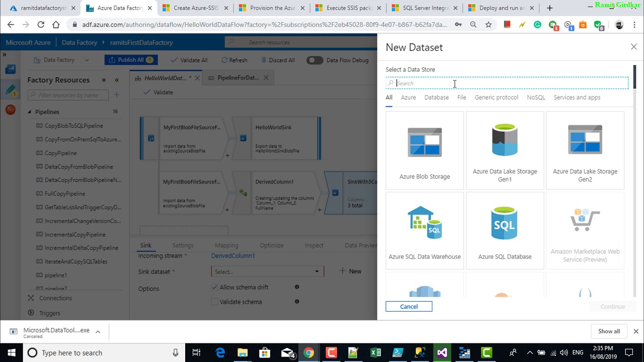Open the download item options chevron
644x362 pixels.
point(98,332)
